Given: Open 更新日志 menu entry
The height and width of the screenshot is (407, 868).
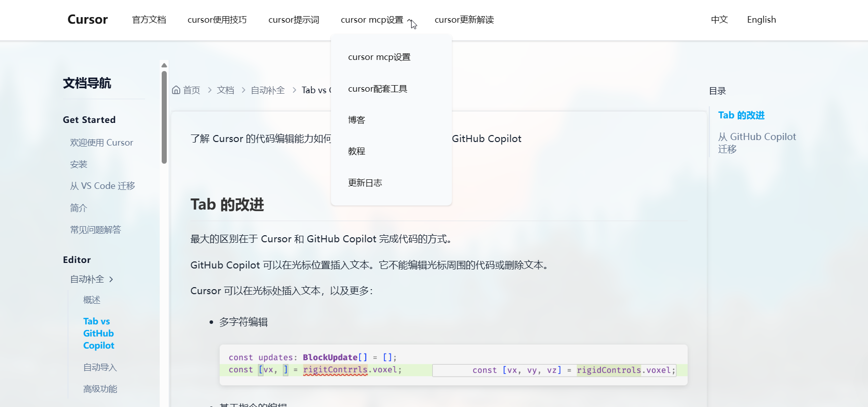Looking at the screenshot, I should [365, 183].
